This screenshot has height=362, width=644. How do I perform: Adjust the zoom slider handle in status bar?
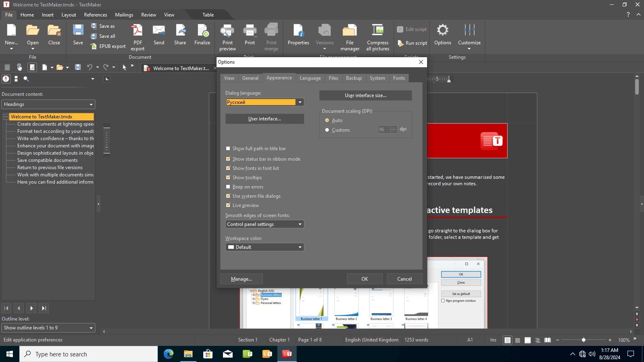584,340
